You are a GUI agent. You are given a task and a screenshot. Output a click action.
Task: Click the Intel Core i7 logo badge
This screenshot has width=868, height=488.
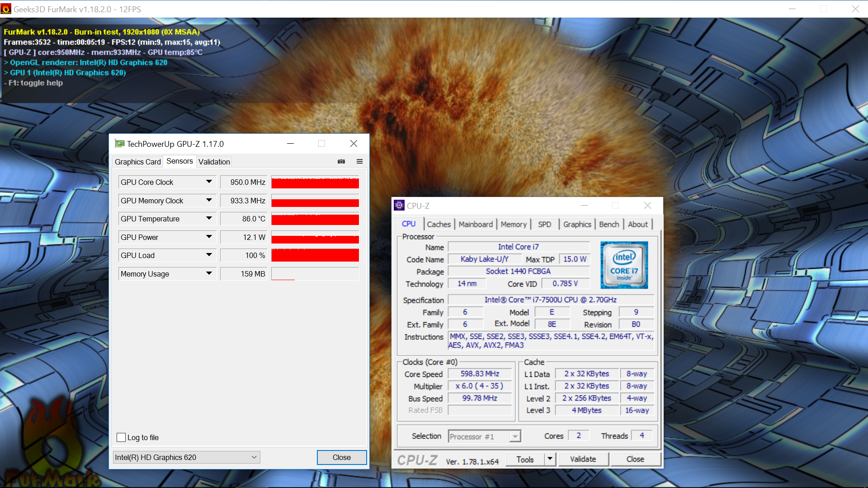[624, 265]
